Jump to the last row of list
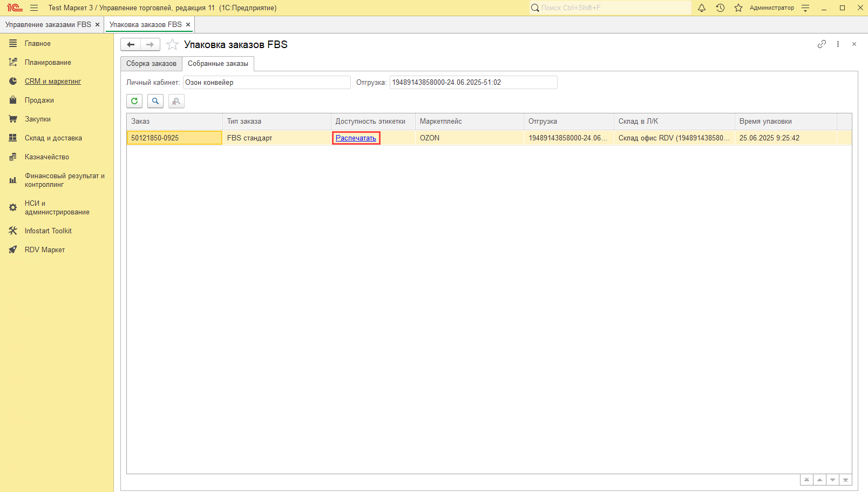868x492 pixels. tap(845, 480)
